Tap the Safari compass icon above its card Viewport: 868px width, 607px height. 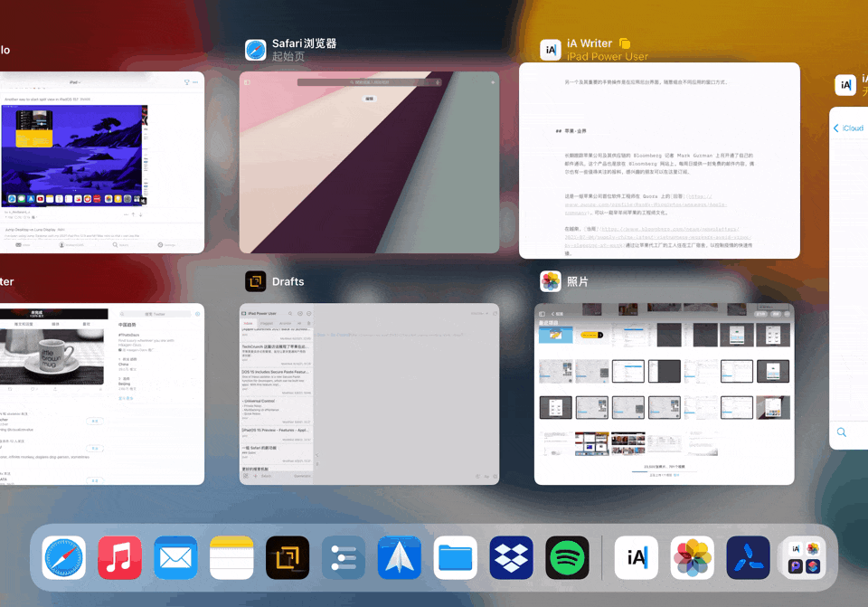256,50
